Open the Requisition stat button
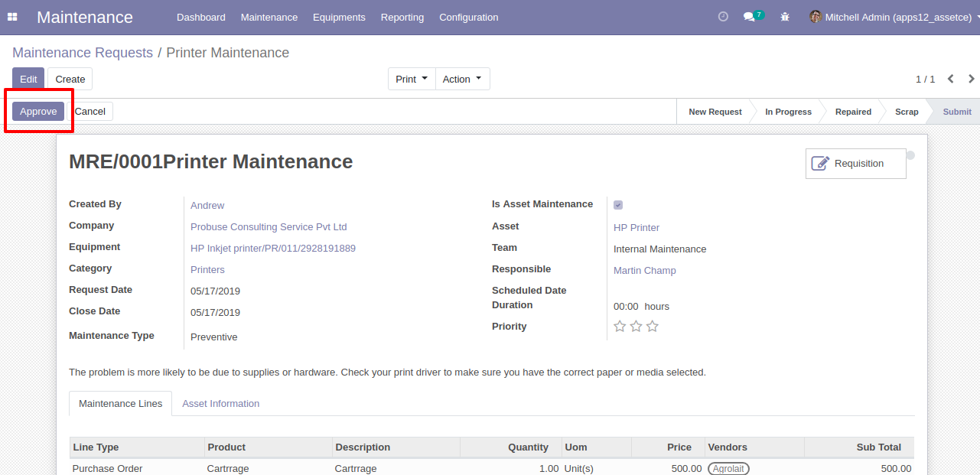Image resolution: width=980 pixels, height=475 pixels. 855,164
